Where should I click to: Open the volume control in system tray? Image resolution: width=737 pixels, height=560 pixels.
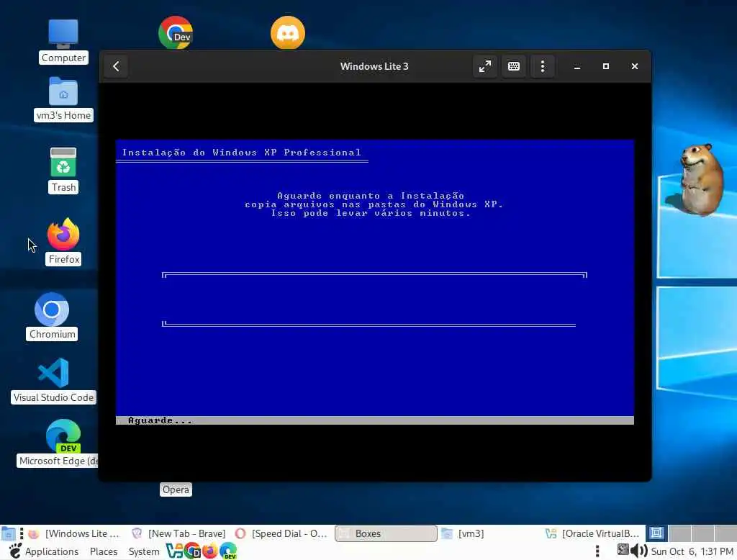[x=639, y=551]
